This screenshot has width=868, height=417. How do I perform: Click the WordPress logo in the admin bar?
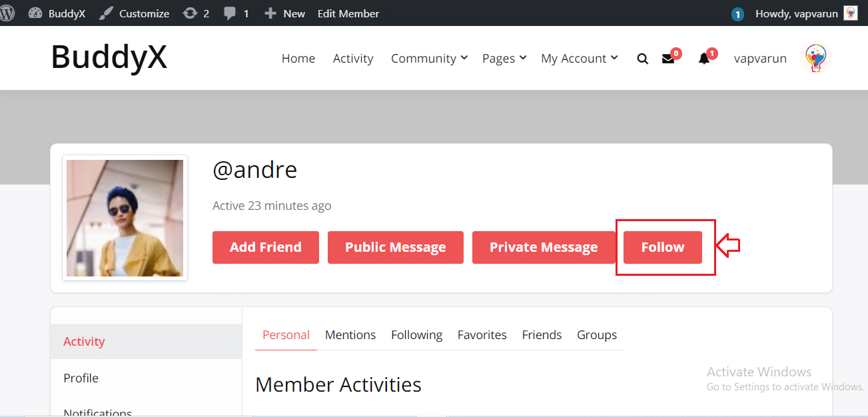click(x=7, y=13)
